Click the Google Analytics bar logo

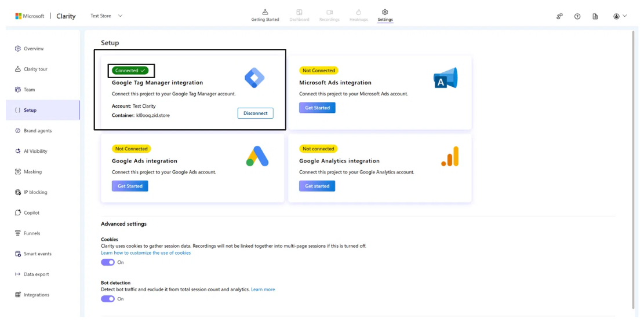[450, 156]
